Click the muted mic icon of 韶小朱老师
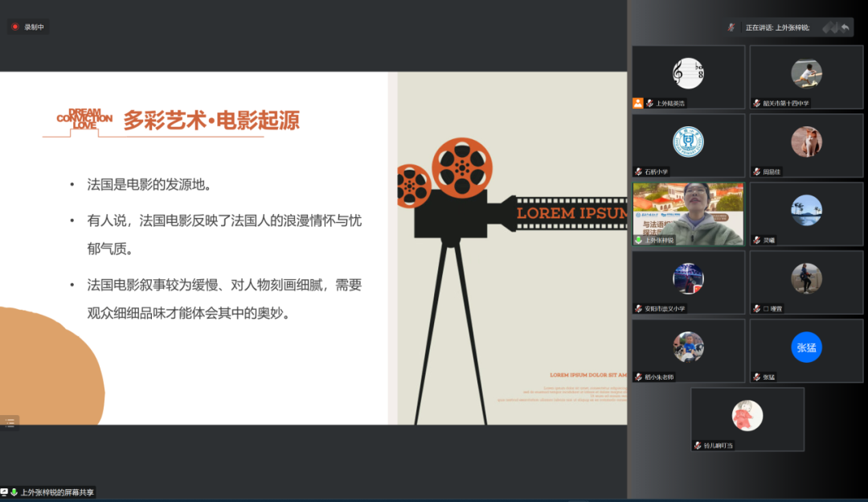This screenshot has width=868, height=502. [638, 376]
